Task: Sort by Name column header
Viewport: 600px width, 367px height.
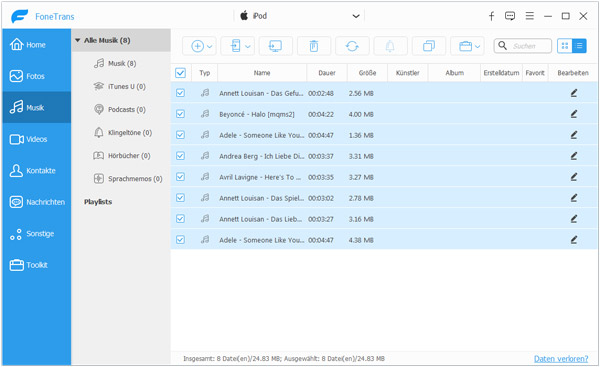Action: point(262,73)
